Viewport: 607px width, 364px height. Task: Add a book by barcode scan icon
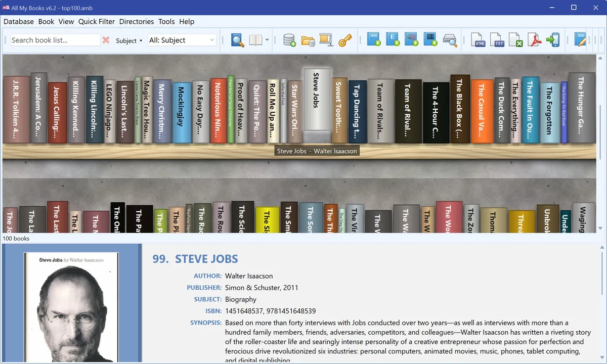[x=430, y=40]
